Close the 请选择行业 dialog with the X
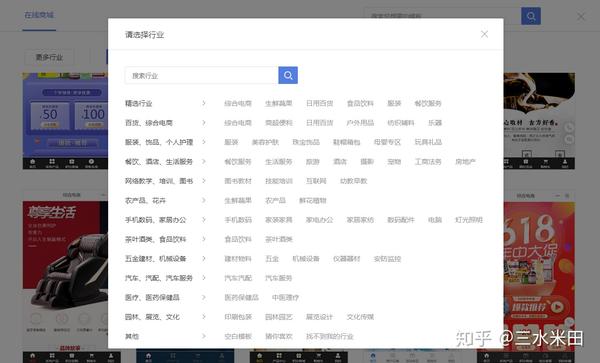Screen dimensions: 600x363 (x=484, y=34)
